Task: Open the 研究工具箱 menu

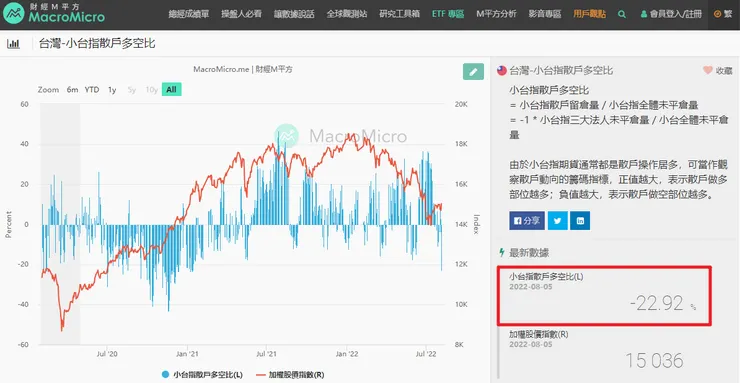Action: (x=400, y=14)
